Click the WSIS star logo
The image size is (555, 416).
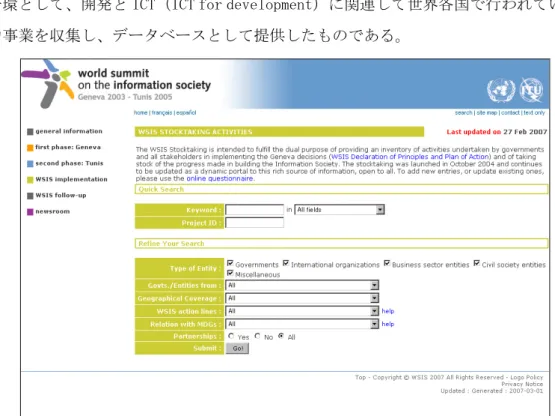(x=47, y=84)
